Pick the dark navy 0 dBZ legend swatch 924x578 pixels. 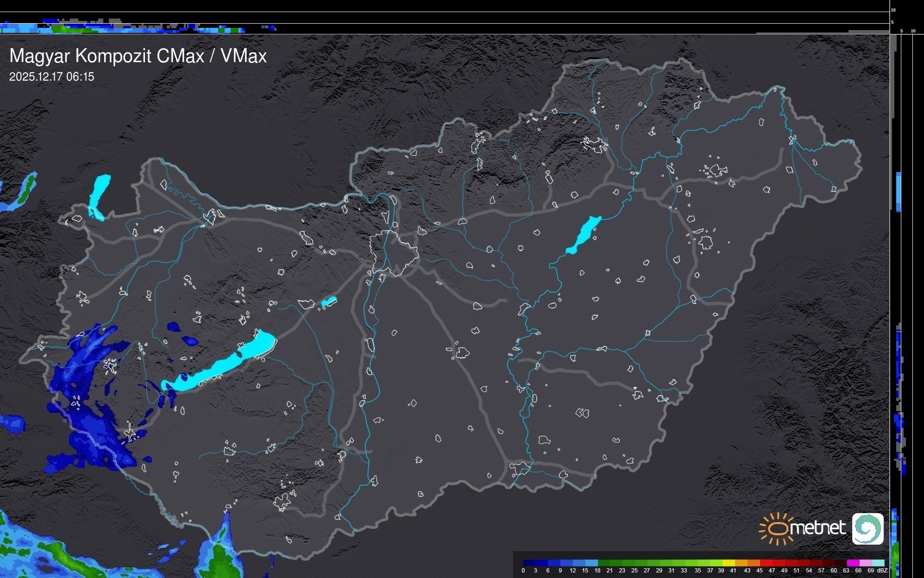(x=529, y=563)
